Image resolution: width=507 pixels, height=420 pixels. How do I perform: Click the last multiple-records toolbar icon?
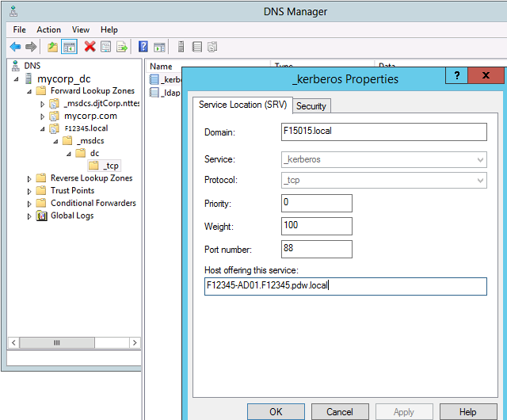pos(212,47)
